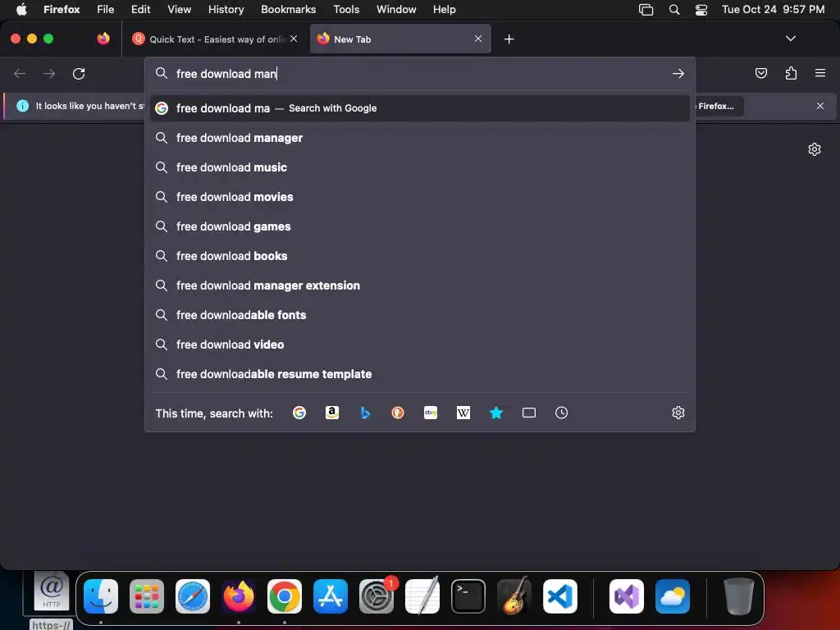Select suggestion 'free download manager extension'
The height and width of the screenshot is (630, 840).
click(x=420, y=285)
